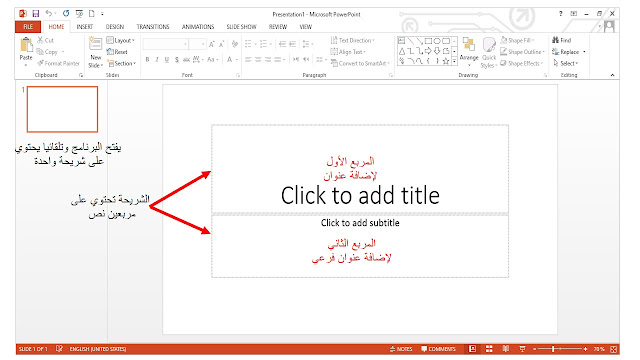Switch to the TRANSITIONS tab
The width and height of the screenshot is (640, 360).
pyautogui.click(x=153, y=27)
